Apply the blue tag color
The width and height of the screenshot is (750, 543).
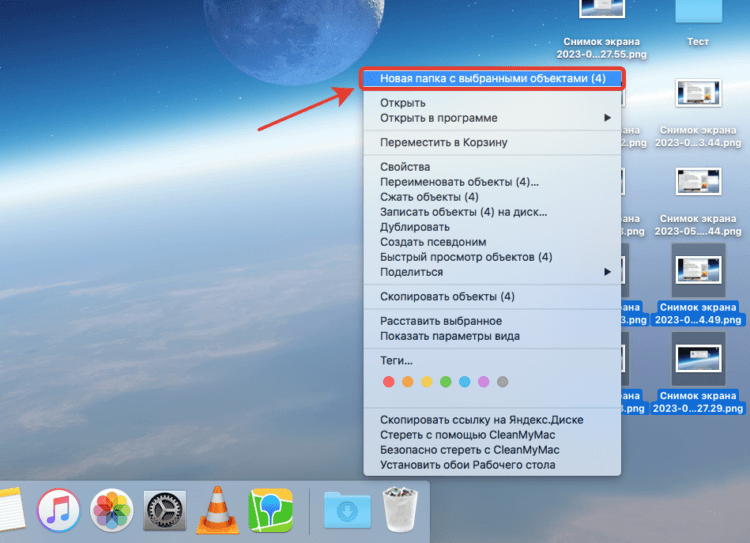(x=464, y=382)
